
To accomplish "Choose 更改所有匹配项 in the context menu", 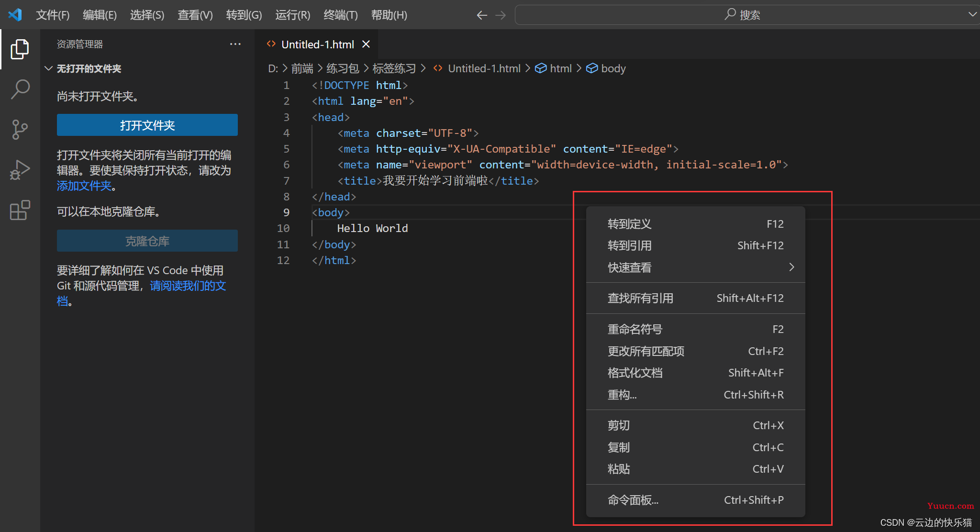I will [695, 351].
